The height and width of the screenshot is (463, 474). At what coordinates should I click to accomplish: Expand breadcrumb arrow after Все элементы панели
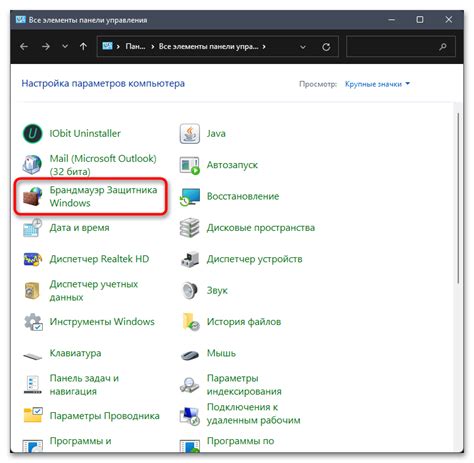[x=264, y=47]
